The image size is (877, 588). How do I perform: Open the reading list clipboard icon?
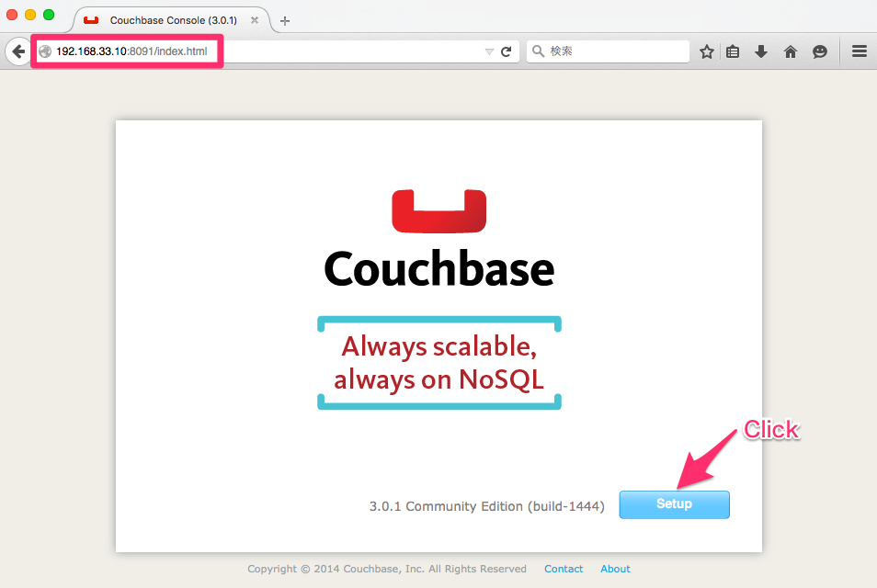point(733,51)
